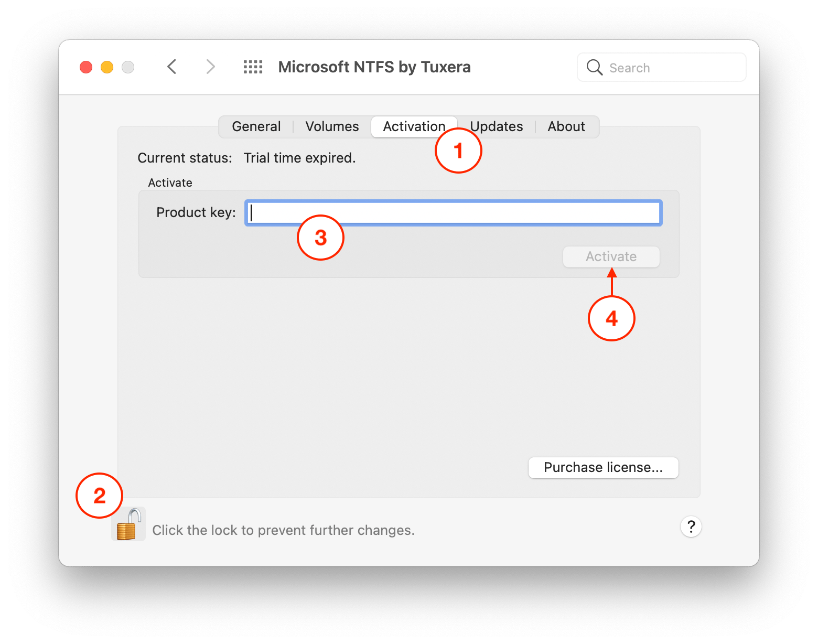818x644 pixels.
Task: Click the red close window button
Action: 86,67
